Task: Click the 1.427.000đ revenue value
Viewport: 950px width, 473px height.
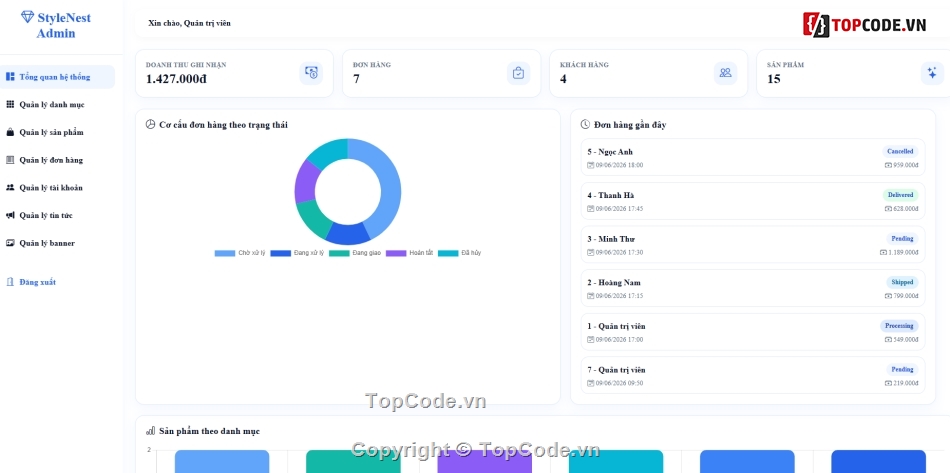Action: (176, 79)
